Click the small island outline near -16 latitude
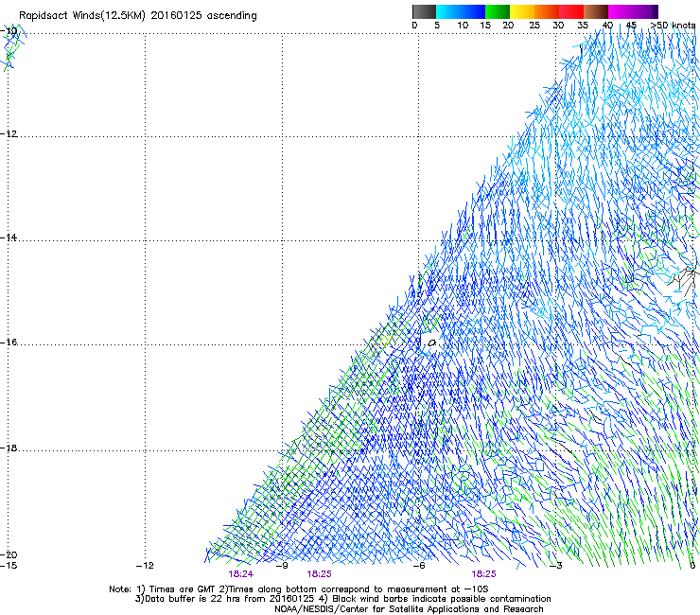Image resolution: width=700 pixels, height=615 pixels. tap(431, 343)
